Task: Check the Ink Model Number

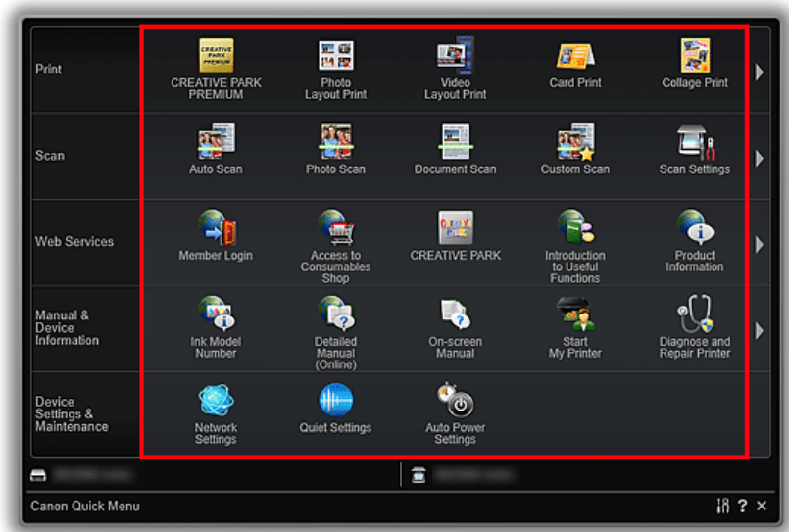Action: tap(216, 315)
